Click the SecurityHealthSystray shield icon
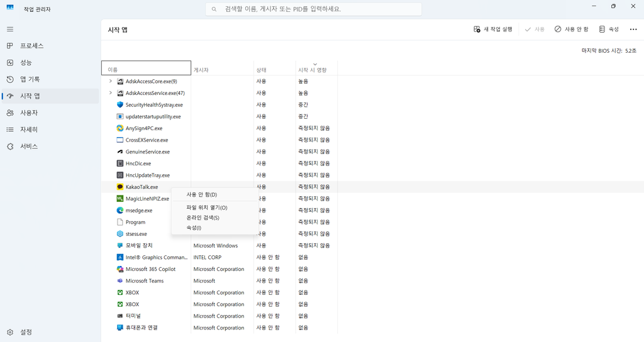The width and height of the screenshot is (644, 342). (x=120, y=105)
